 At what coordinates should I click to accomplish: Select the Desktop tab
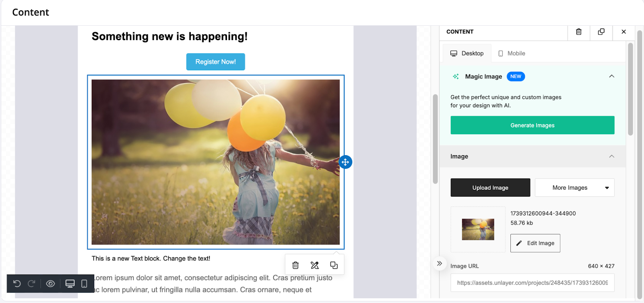coord(467,53)
